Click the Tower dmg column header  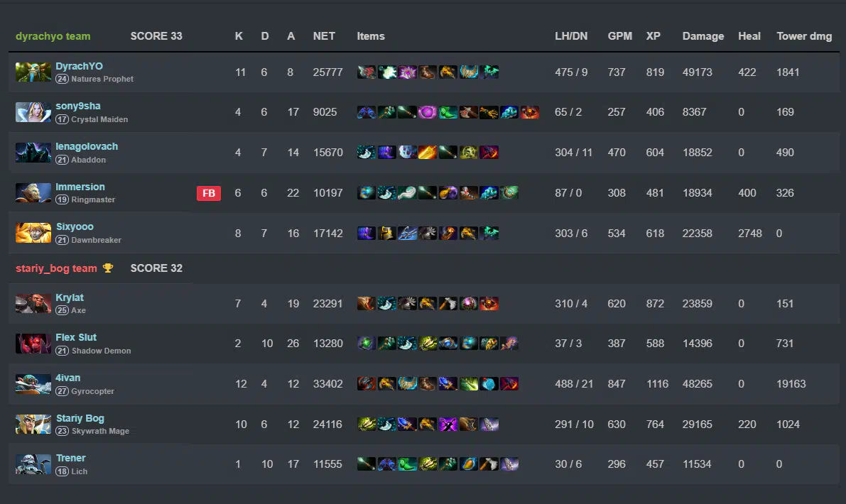coord(804,36)
